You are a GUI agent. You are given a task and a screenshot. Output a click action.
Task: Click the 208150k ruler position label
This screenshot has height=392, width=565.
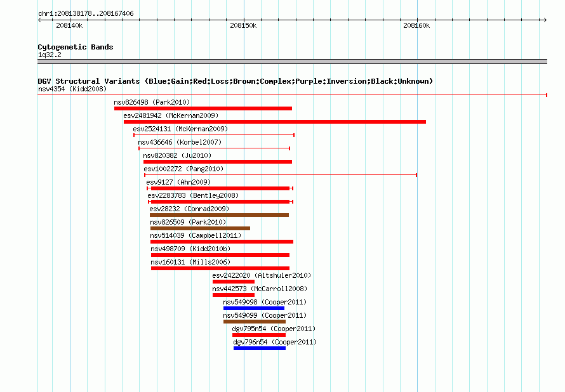(243, 25)
